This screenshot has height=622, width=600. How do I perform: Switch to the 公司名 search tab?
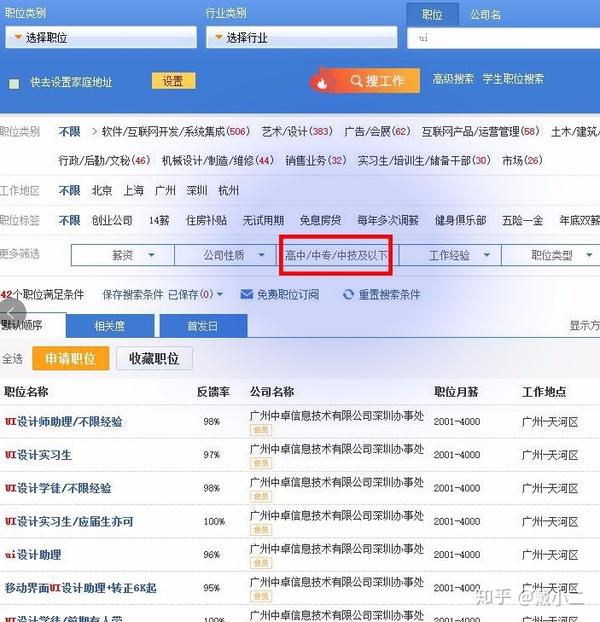coord(485,15)
